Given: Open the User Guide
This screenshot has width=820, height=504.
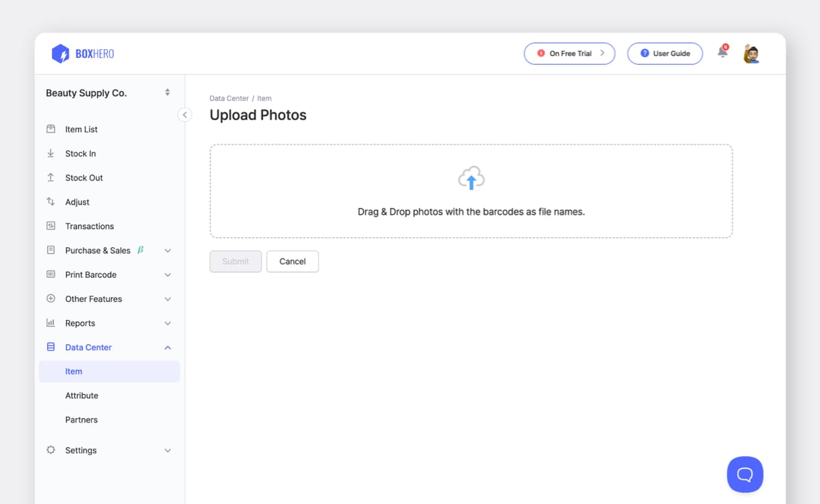Looking at the screenshot, I should [664, 53].
